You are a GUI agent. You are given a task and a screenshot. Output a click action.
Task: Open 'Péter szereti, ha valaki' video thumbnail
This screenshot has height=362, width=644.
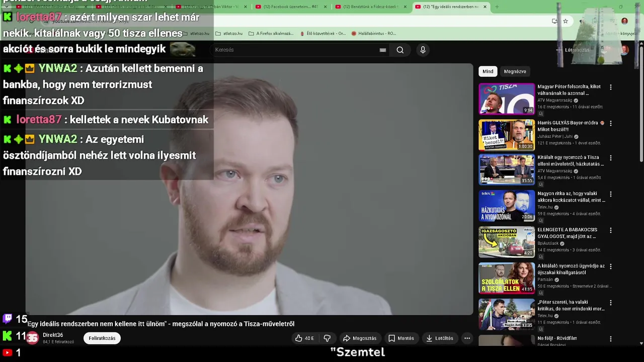[x=506, y=314]
